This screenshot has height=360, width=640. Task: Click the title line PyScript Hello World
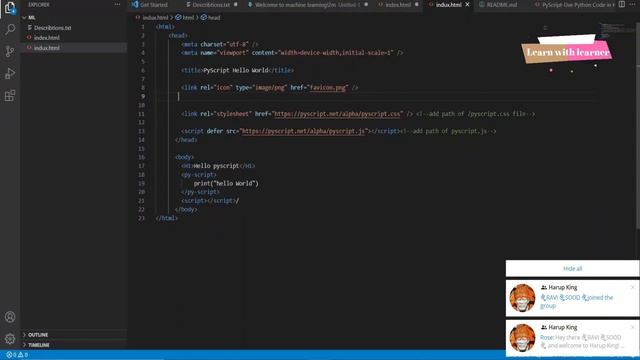(x=237, y=70)
